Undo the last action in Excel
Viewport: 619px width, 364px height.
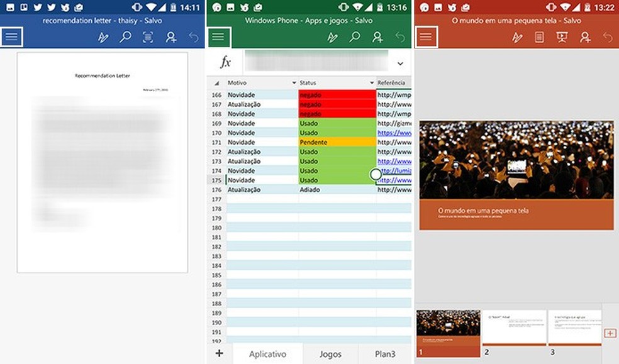pos(400,38)
